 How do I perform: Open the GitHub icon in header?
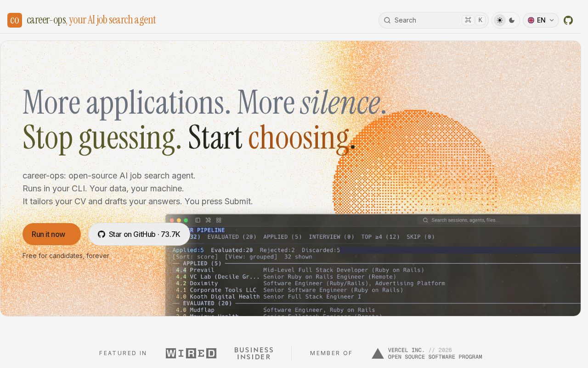pyautogui.click(x=568, y=20)
